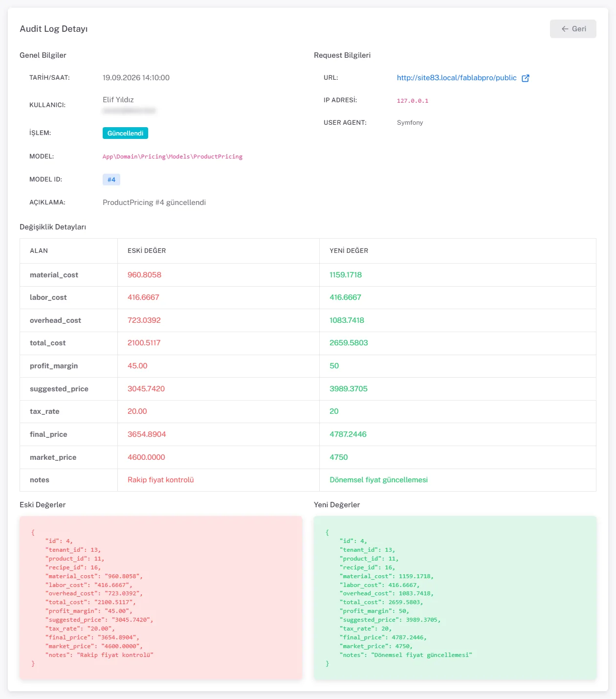Screen dimensions: 616x699
Task: Click user name Elif Yıldız
Action: coord(118,100)
